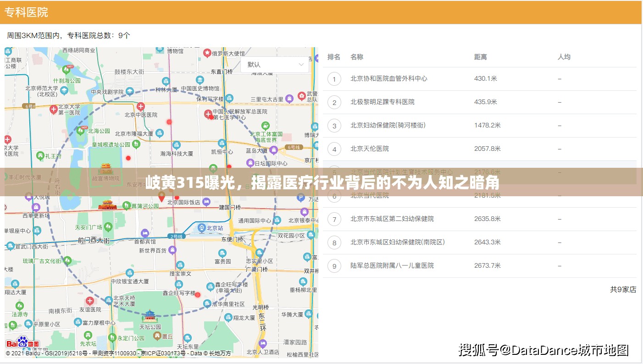Click the 北京市隆福大厦 building icon
The image size is (643, 364).
pyautogui.click(x=160, y=133)
